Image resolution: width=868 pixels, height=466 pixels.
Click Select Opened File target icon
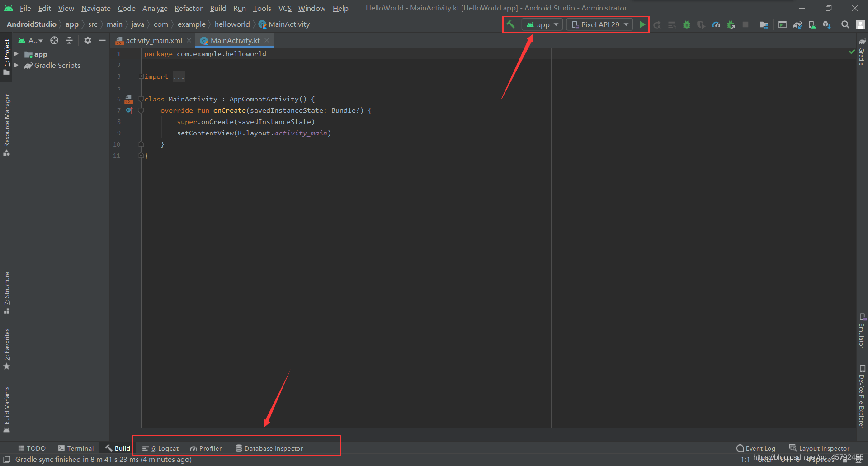click(54, 40)
